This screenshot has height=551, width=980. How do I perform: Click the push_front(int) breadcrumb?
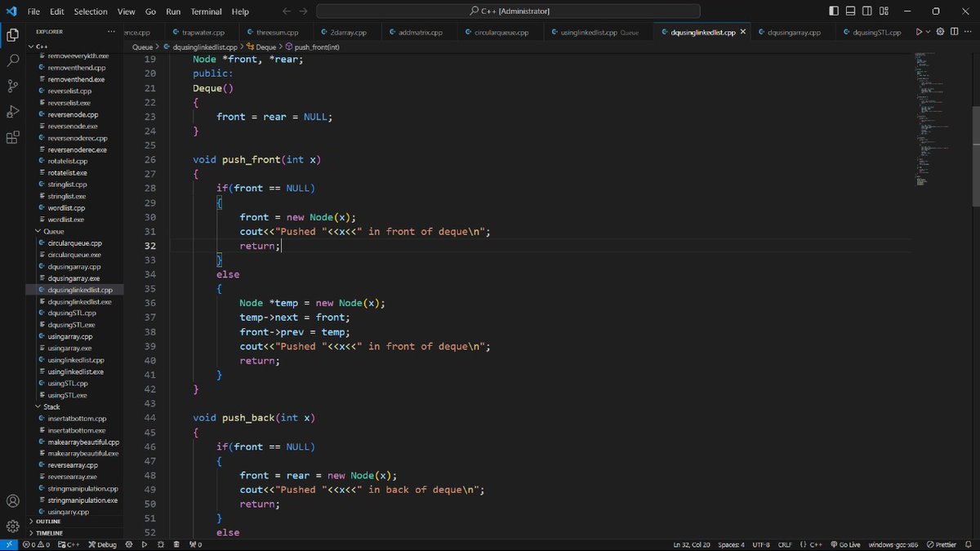312,47
